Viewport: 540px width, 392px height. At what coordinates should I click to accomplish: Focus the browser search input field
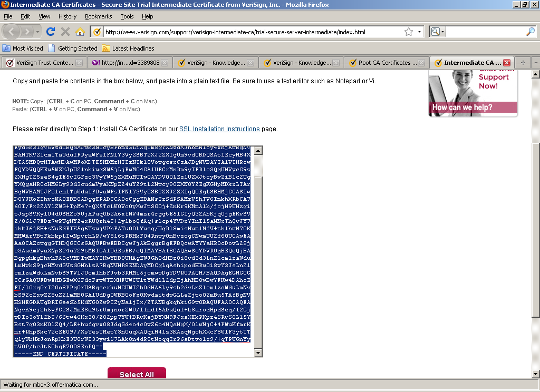tap(486, 32)
